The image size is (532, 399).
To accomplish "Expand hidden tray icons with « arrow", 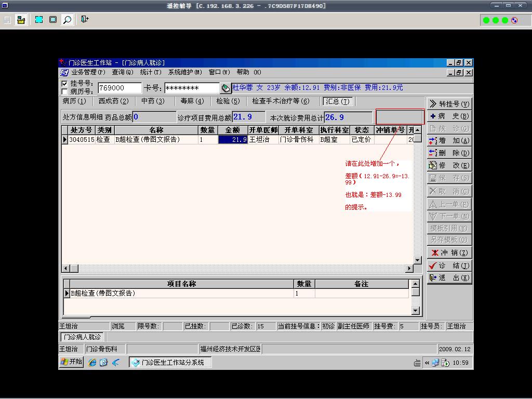I will [x=427, y=363].
